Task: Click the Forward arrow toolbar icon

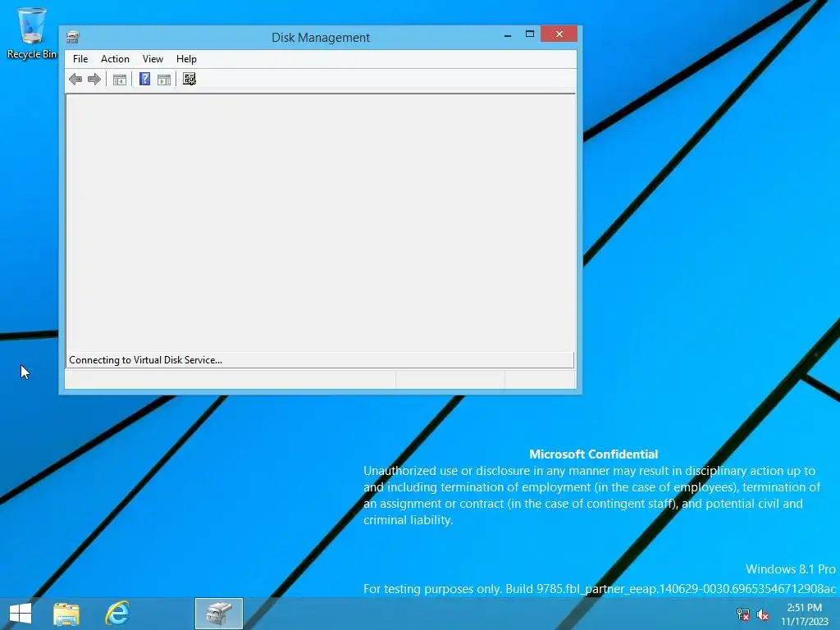Action: point(94,80)
